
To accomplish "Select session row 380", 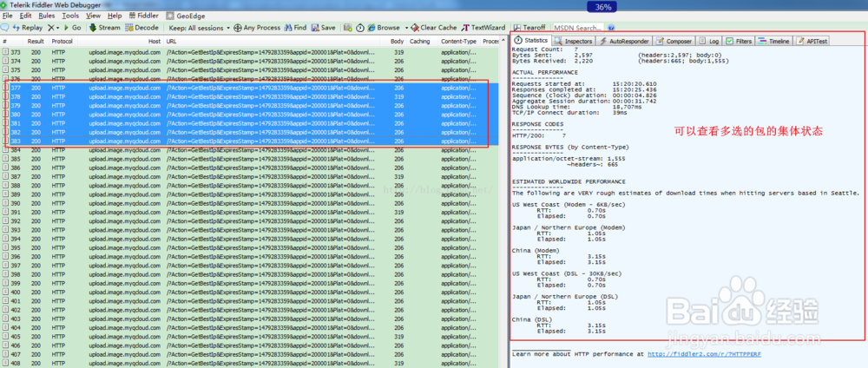I will click(x=249, y=115).
